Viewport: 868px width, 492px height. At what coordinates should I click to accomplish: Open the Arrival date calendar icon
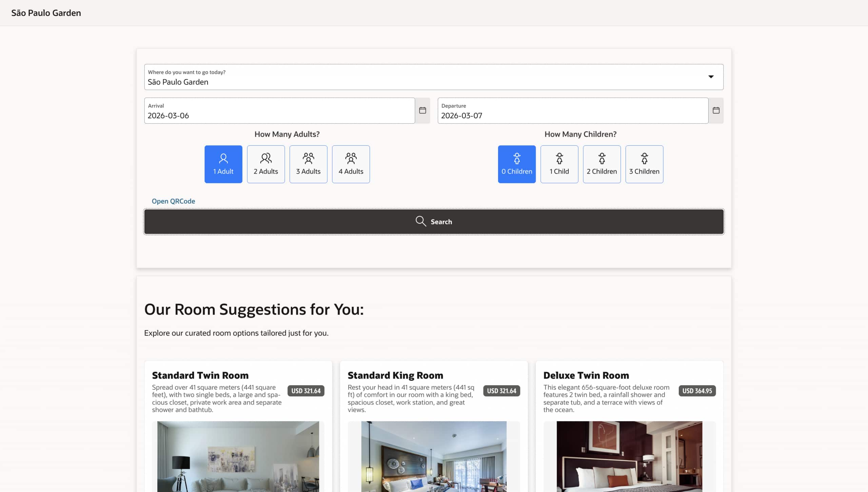tap(422, 110)
